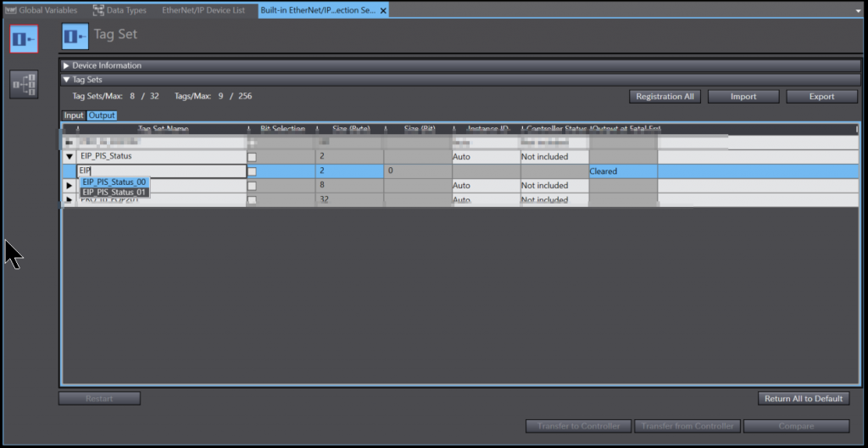Image resolution: width=868 pixels, height=448 pixels.
Task: Click the Data Types tab icon
Action: tap(98, 10)
